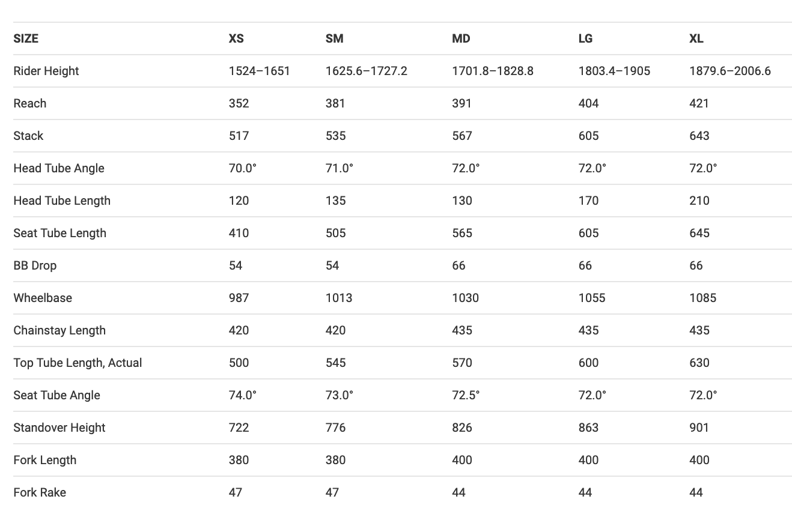Screen dimensions: 792x532
Task: Select the SM size column header
Action: 335,38
